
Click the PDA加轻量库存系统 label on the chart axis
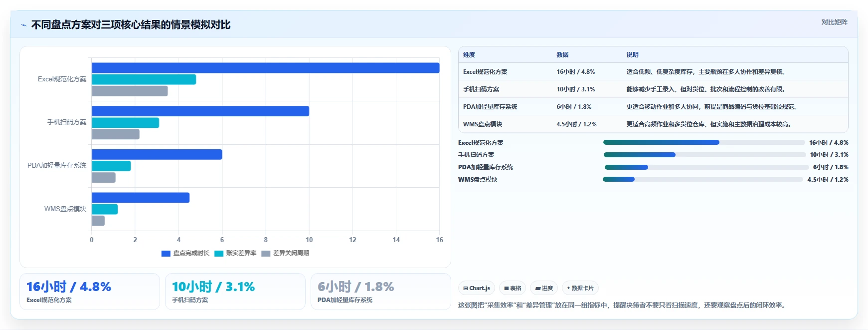pyautogui.click(x=57, y=165)
